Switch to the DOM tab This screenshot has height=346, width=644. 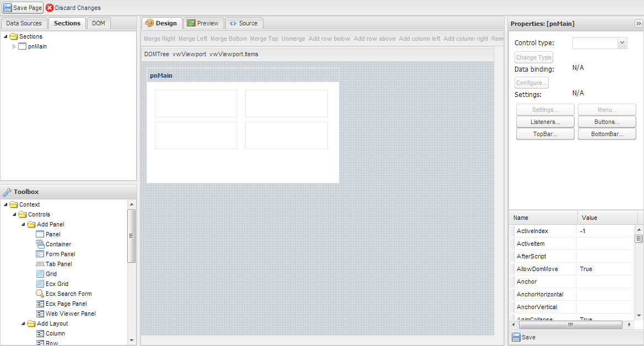click(x=99, y=24)
